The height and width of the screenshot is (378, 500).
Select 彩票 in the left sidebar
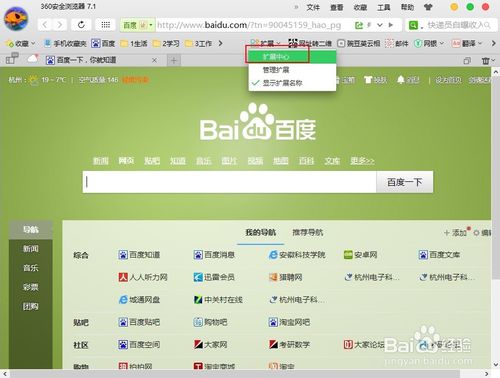[x=31, y=287]
